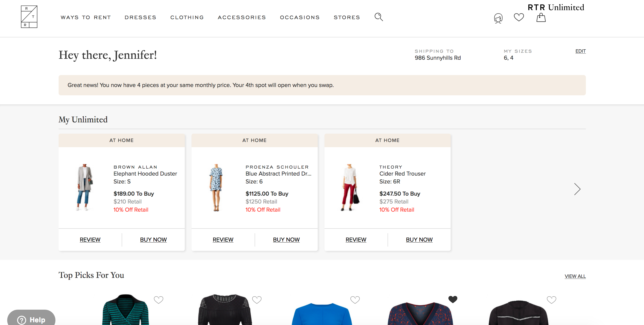Click the Cider Red Trouser title

402,174
